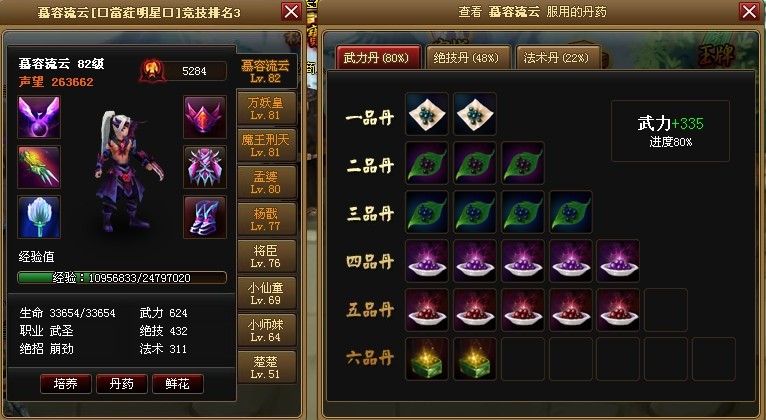
Task: Select the purple armor equipment icon
Action: tap(205, 167)
